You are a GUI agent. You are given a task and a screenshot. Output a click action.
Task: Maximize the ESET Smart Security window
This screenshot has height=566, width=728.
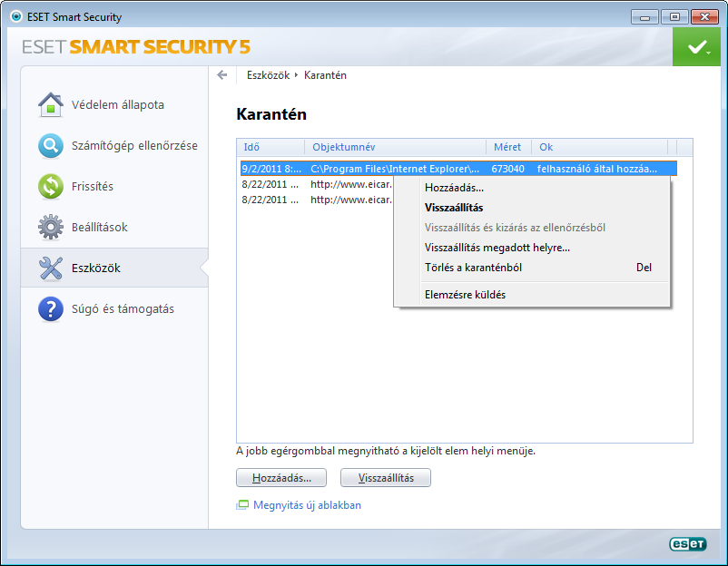pyautogui.click(x=674, y=17)
